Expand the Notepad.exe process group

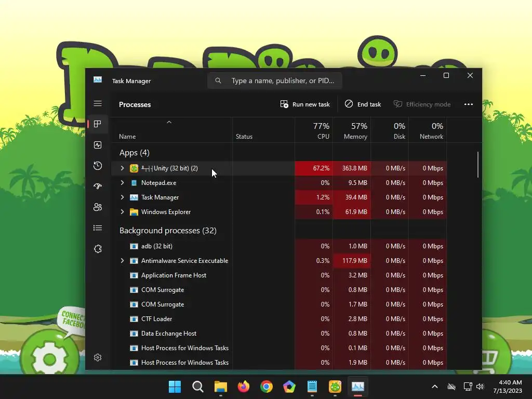tap(122, 183)
